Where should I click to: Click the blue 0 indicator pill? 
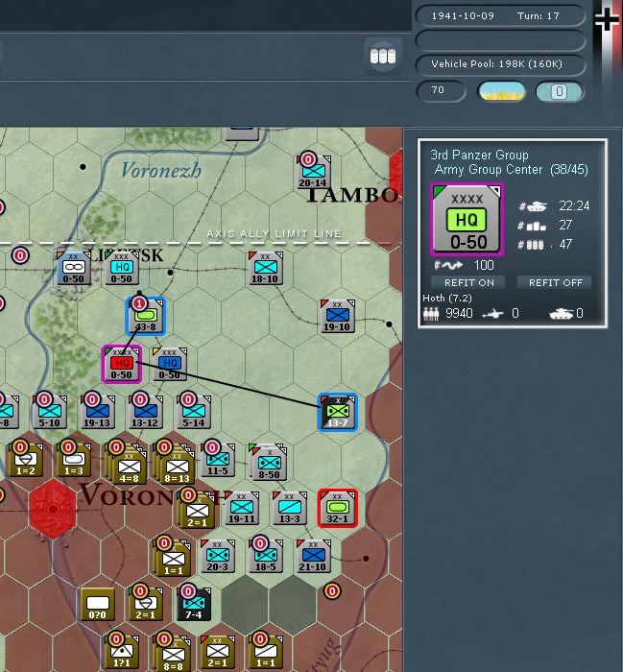click(559, 91)
